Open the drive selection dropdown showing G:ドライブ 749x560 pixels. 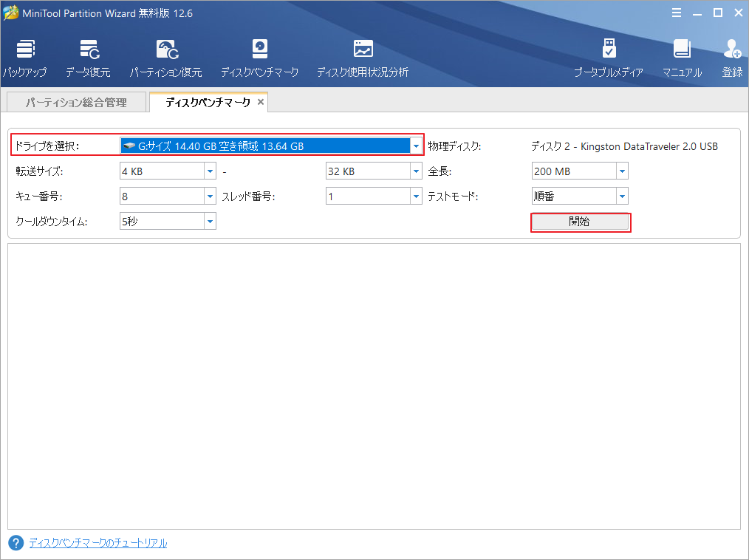click(x=415, y=146)
